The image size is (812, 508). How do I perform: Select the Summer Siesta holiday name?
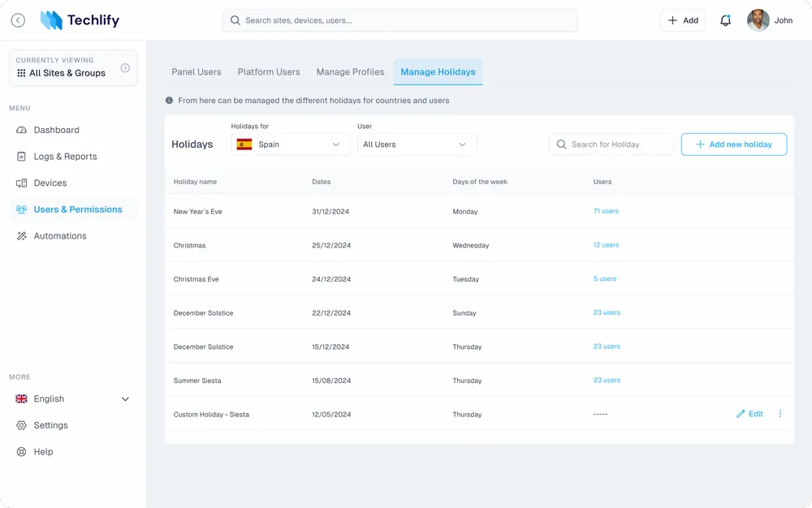click(x=197, y=381)
